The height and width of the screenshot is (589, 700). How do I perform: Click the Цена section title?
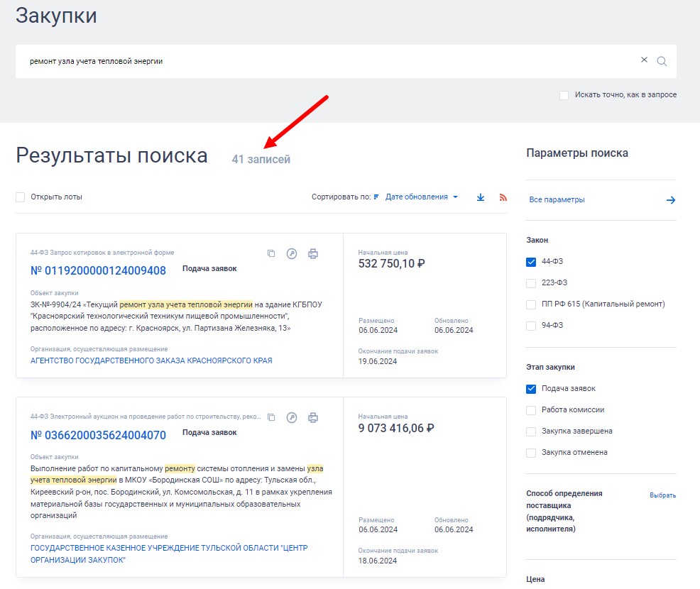535,579
